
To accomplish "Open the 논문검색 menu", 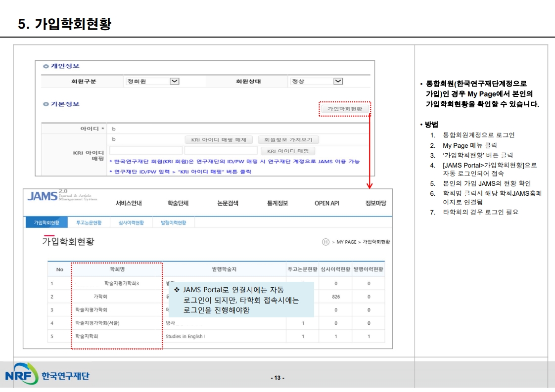I will coord(228,203).
